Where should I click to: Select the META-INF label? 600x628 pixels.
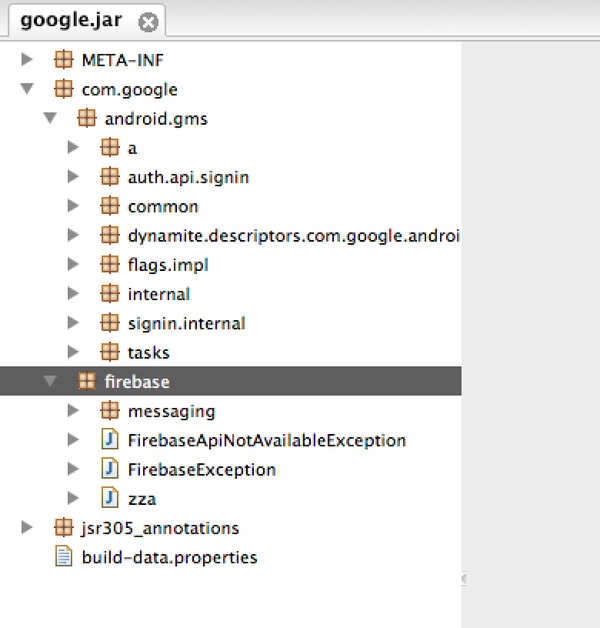pos(123,60)
